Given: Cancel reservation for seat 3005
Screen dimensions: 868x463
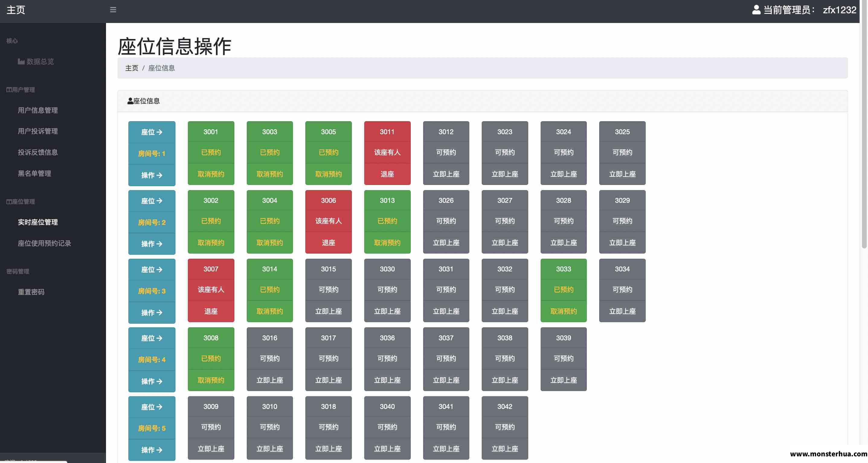Looking at the screenshot, I should pos(329,174).
